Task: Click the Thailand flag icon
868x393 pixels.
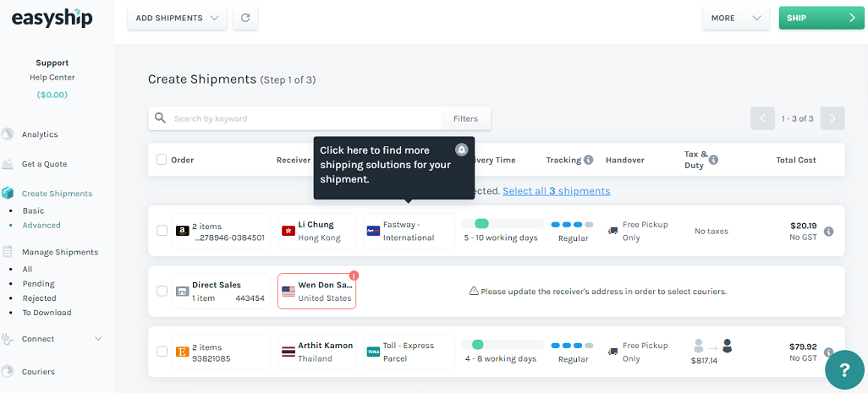Action: point(288,352)
